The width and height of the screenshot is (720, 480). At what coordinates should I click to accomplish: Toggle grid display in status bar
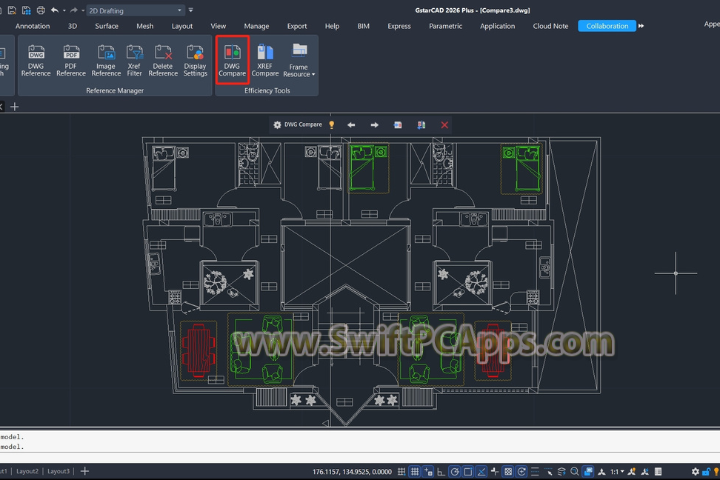click(415, 472)
